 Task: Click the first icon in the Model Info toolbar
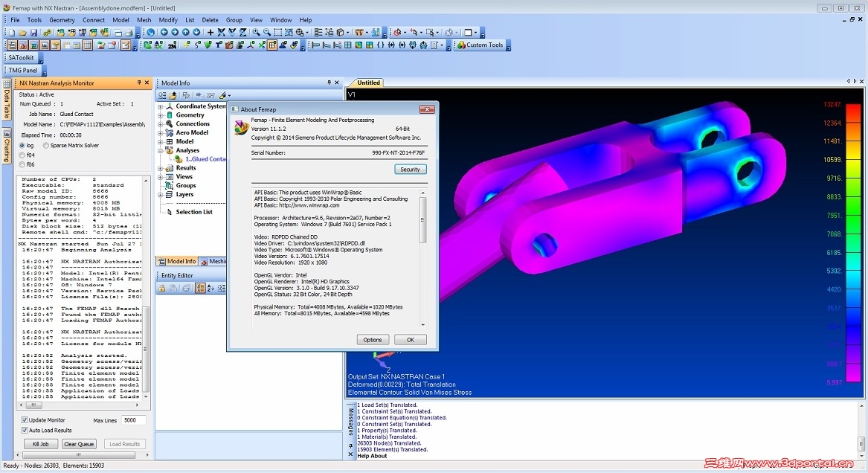(161, 95)
